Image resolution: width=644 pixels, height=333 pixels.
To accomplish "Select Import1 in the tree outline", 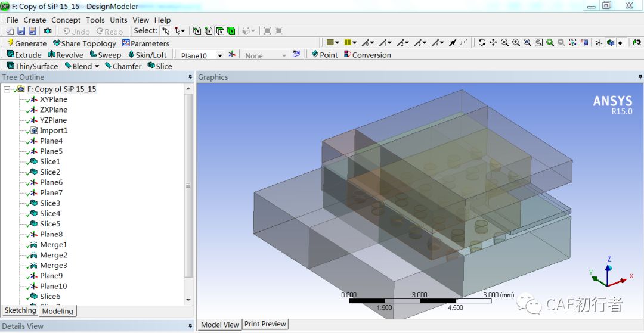I will [x=54, y=130].
